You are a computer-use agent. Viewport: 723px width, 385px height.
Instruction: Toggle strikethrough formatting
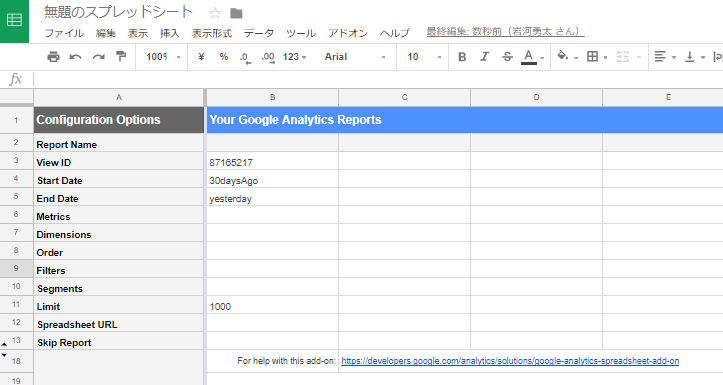pyautogui.click(x=507, y=57)
